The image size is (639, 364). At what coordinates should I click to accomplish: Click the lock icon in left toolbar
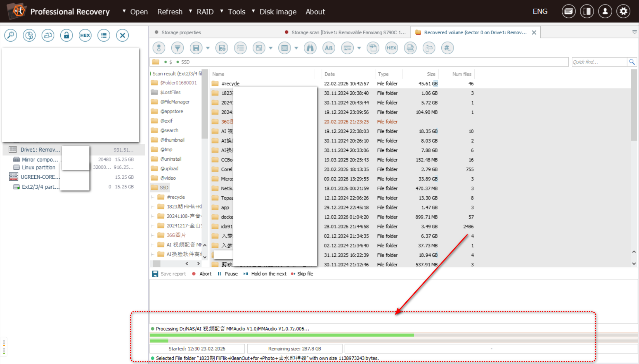[x=66, y=35]
